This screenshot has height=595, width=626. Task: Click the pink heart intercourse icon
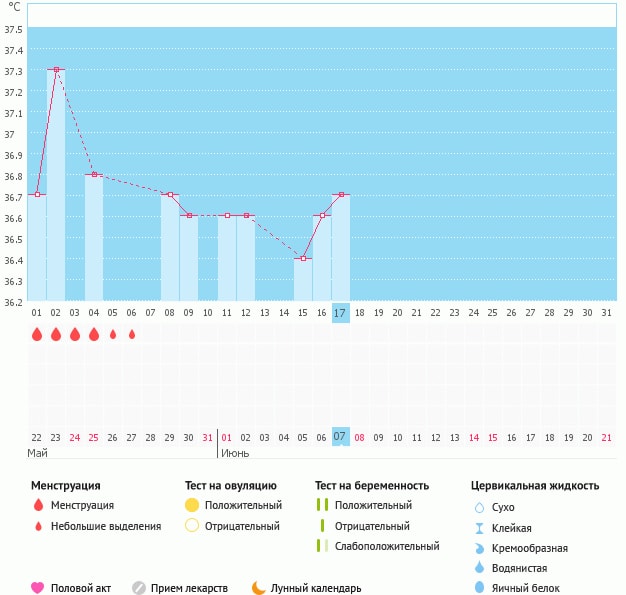click(38, 588)
